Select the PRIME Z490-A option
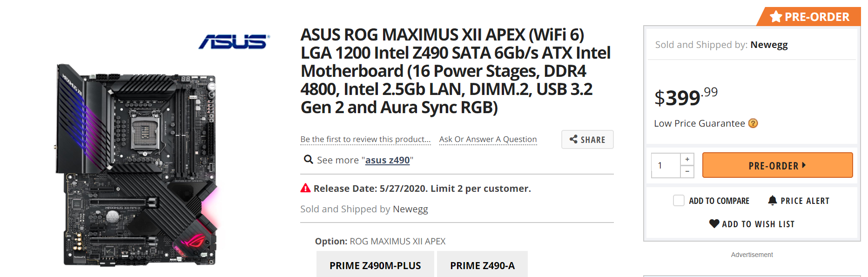Screen dimensions: 868x277 pyautogui.click(x=482, y=265)
